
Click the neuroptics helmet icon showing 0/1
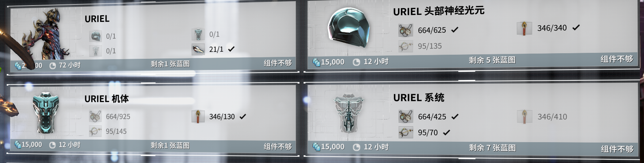(96, 36)
